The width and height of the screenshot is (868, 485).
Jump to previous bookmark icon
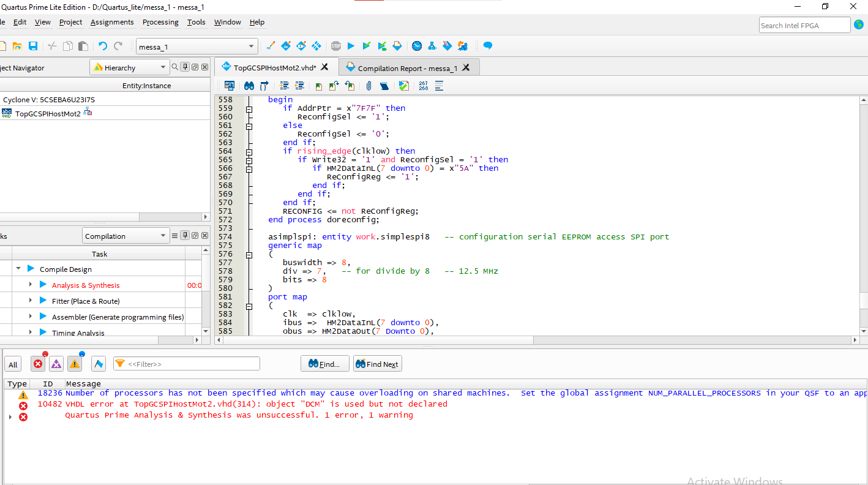pyautogui.click(x=350, y=86)
